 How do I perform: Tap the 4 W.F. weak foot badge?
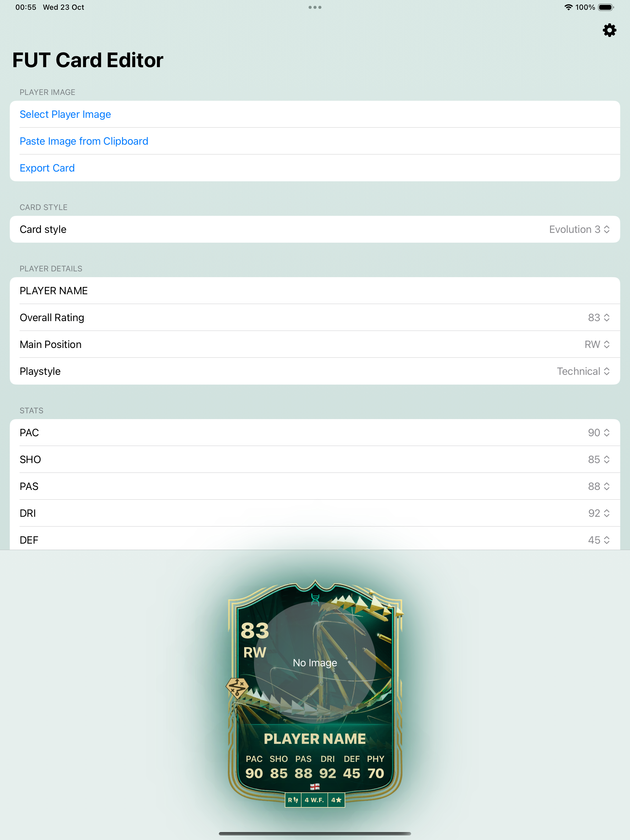(x=314, y=800)
